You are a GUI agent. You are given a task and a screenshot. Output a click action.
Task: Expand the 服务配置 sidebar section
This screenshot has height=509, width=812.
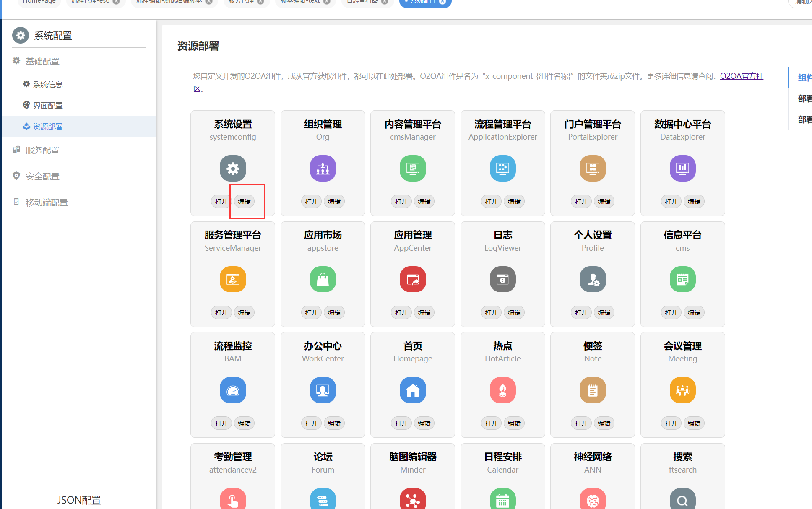(42, 150)
